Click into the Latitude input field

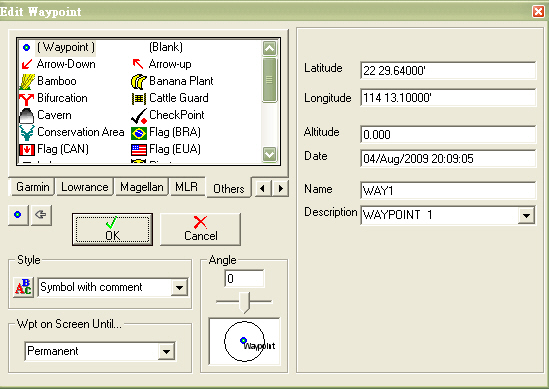click(x=448, y=70)
